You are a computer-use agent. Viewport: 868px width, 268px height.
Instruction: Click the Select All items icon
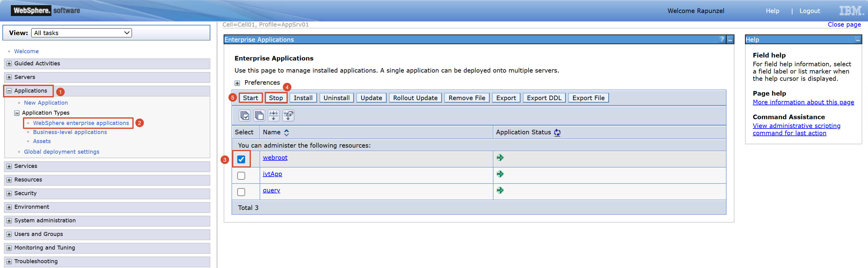pyautogui.click(x=245, y=116)
